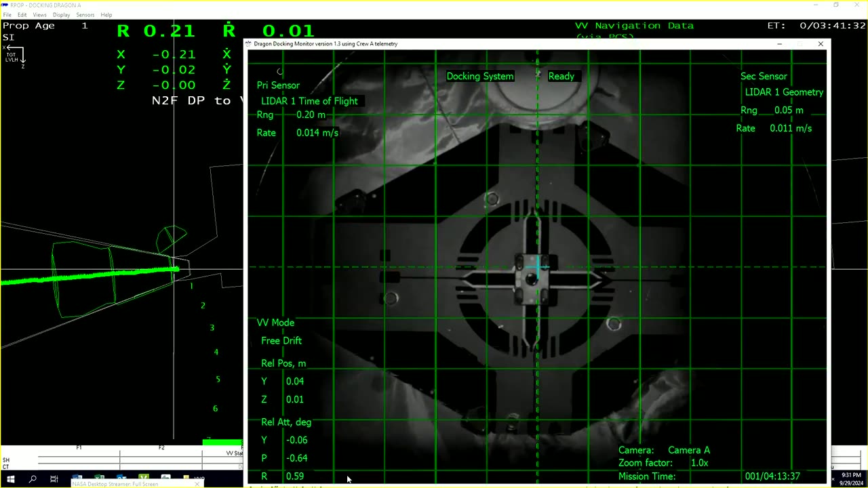
Task: Close the Dragon Docking Monitor window
Action: click(x=821, y=44)
